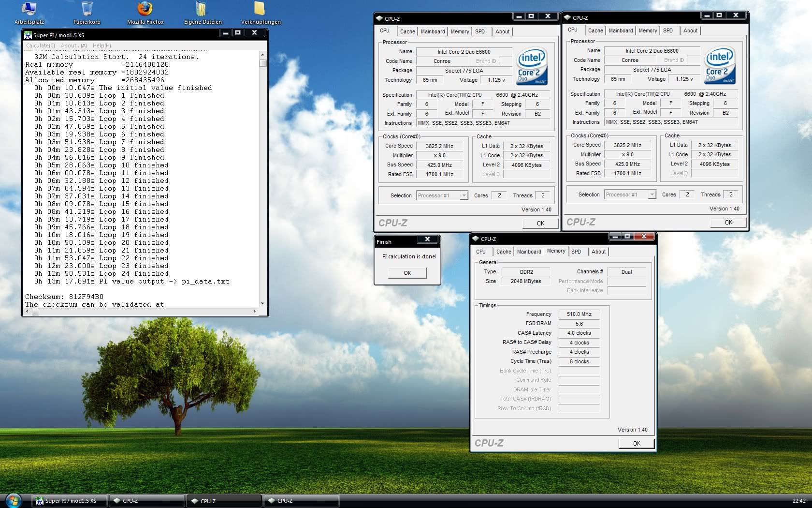Click Core Speed 3825.2 MHz field in left CPU-Z
Screen dimensions: 812x508
point(439,146)
